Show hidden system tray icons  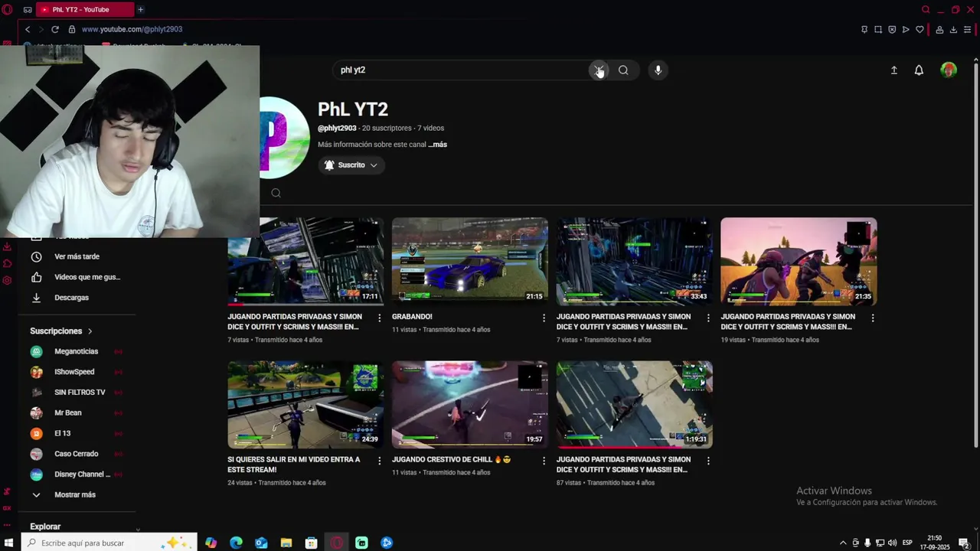(843, 543)
